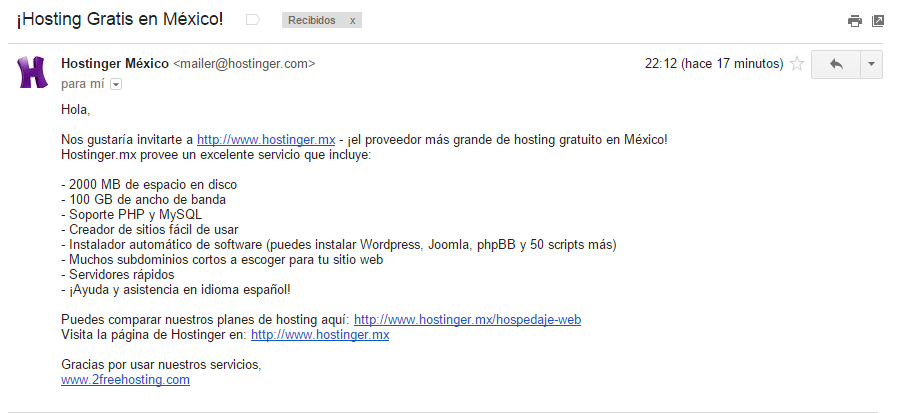
Task: Click the line '- 2000 MB de espacio en disco'
Action: (149, 185)
